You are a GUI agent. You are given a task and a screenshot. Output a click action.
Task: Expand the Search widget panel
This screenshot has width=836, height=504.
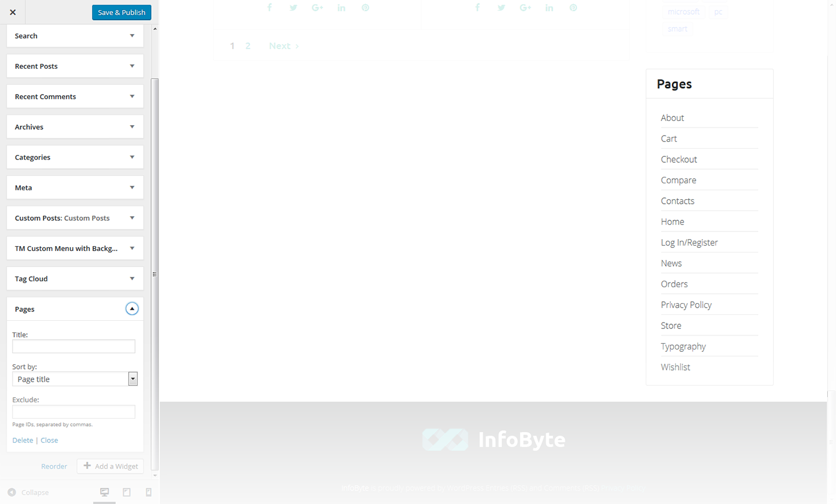pos(132,36)
